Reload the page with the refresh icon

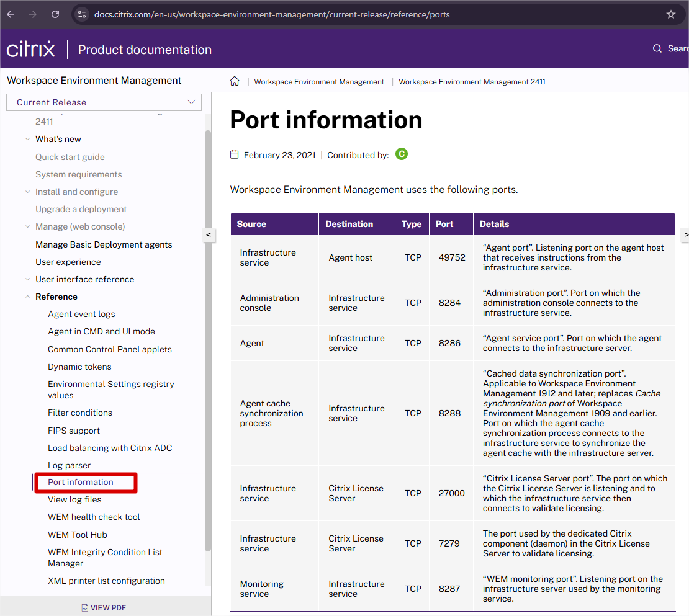pyautogui.click(x=55, y=14)
